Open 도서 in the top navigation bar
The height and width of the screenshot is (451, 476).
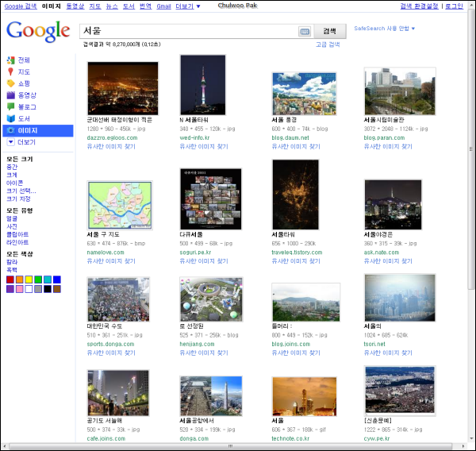(x=129, y=6)
